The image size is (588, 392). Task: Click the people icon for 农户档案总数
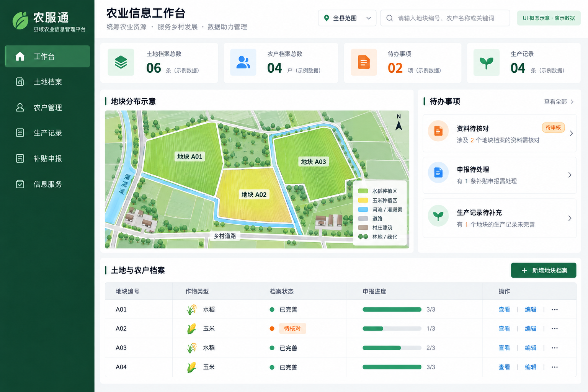243,62
